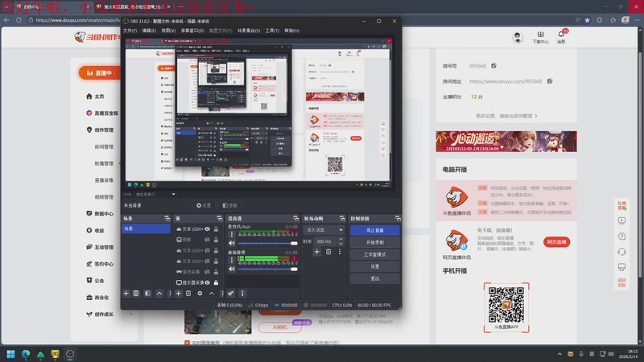This screenshot has height=362, width=644.
Task: Toggle lock on 游戏采集 source
Action: tap(216, 272)
